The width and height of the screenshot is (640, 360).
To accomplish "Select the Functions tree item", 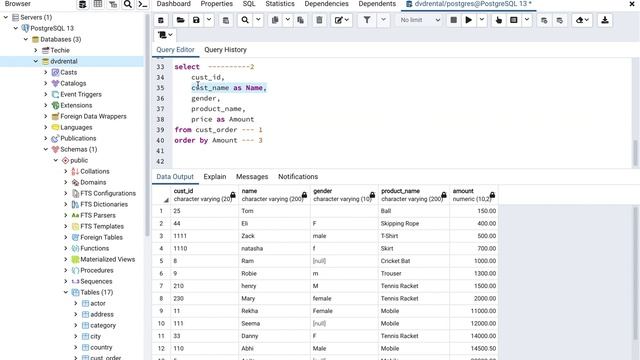I will 94,248.
